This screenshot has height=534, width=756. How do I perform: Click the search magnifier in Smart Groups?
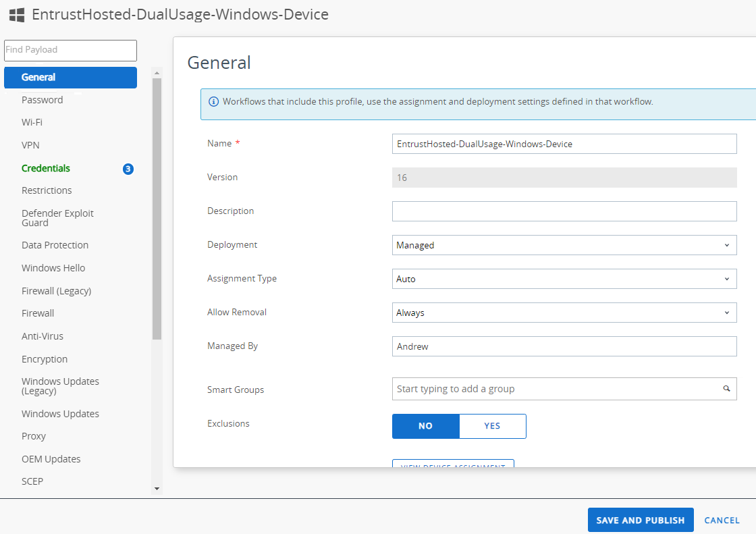pos(727,389)
